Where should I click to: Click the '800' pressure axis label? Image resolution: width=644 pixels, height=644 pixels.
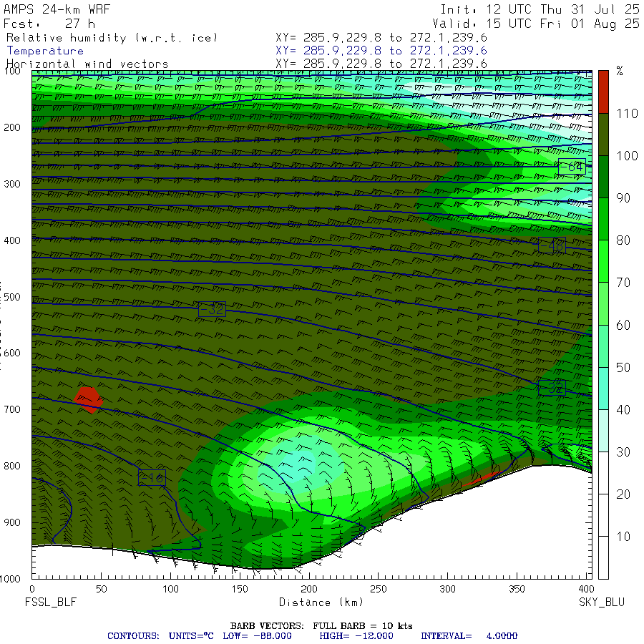12,466
